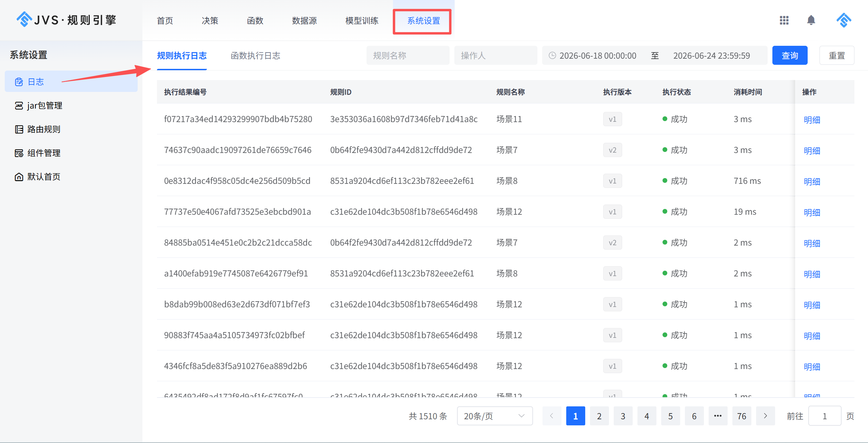
Task: Open 明细 for result 74637c90aadc19097261de76659c7646
Action: pos(812,151)
